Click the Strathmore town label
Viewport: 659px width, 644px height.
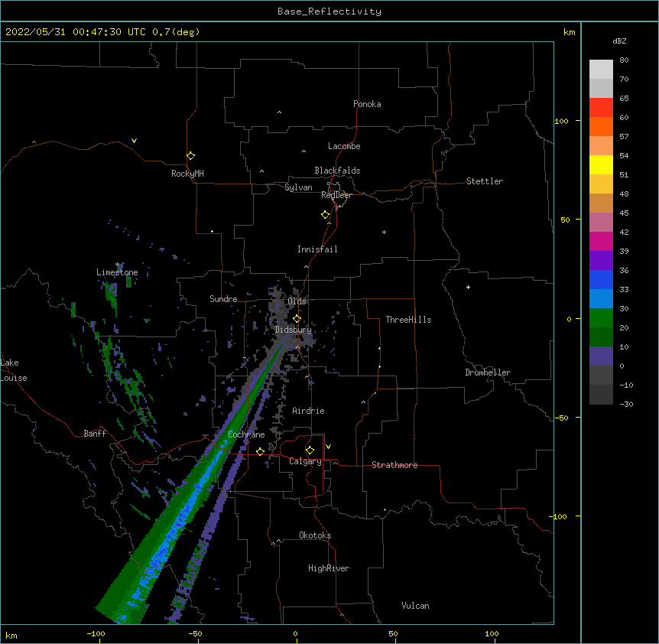(x=394, y=465)
